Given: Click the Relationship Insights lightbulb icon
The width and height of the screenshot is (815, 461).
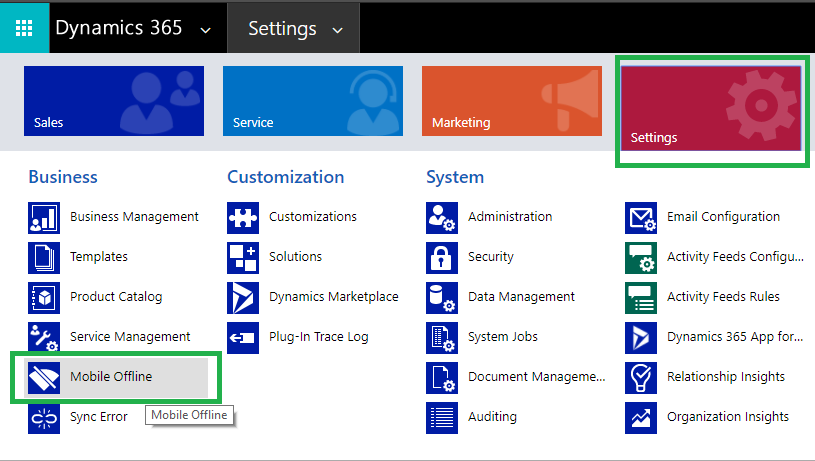Looking at the screenshot, I should (641, 378).
